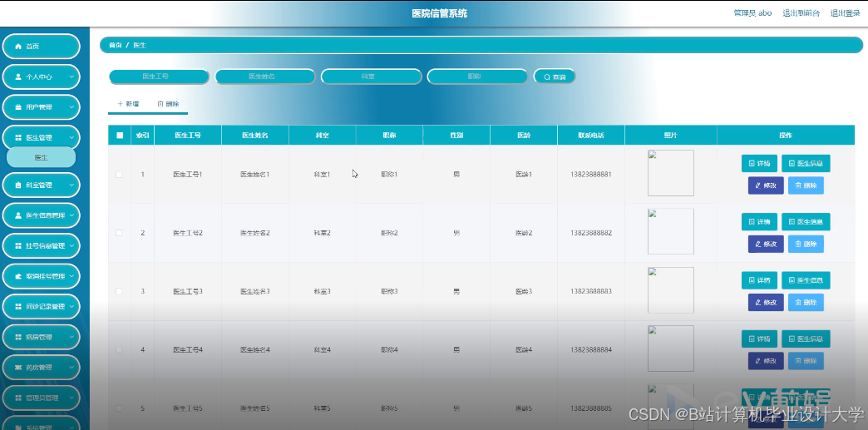Click pencil icon on 修改 for 医生工号2
The image size is (868, 430).
point(757,244)
